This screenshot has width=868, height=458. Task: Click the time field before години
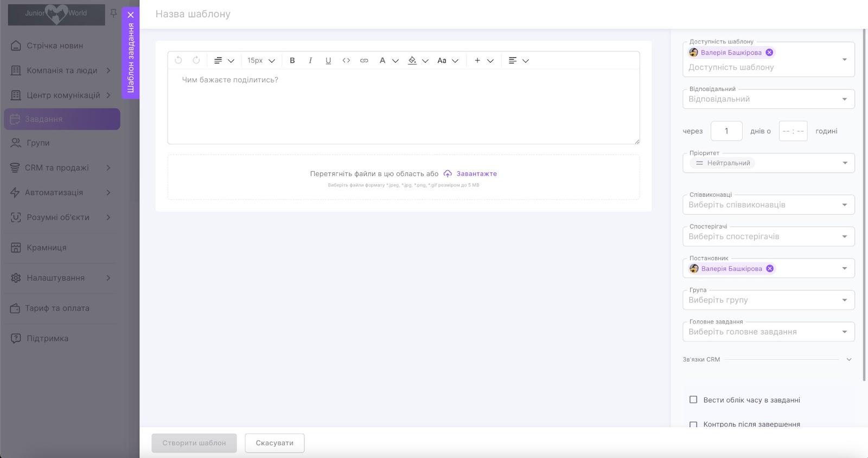tap(793, 131)
